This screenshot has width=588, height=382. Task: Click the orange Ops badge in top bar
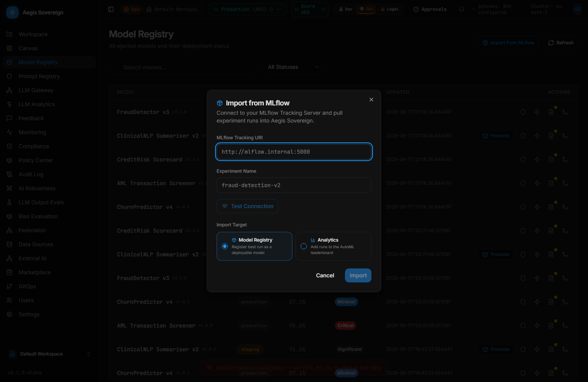[x=131, y=9]
